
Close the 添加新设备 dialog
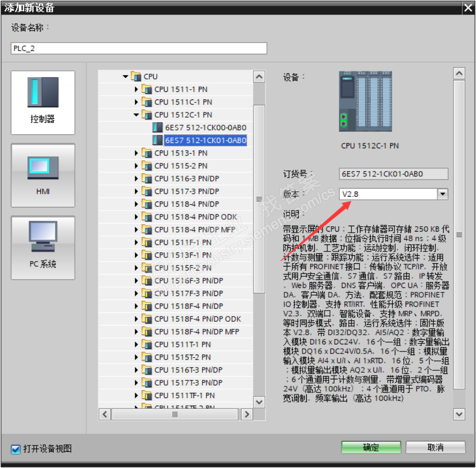[468, 8]
